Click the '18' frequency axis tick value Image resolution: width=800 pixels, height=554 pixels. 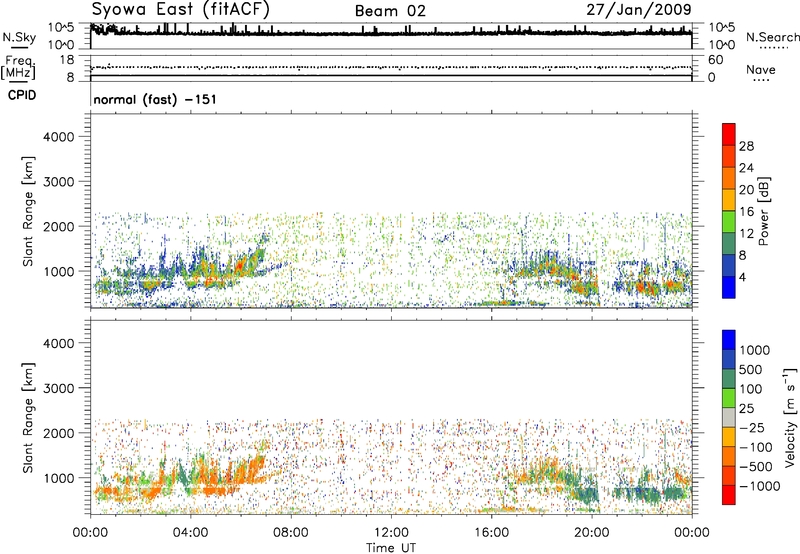67,60
